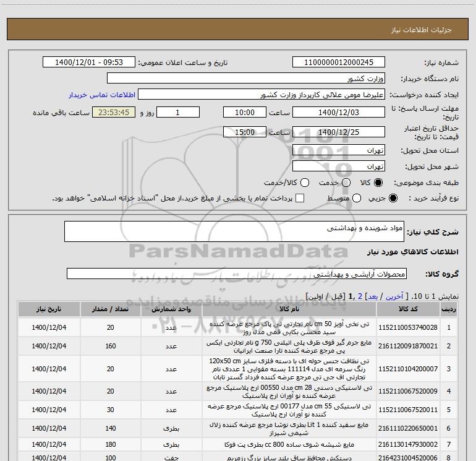Select the جزیی purchase type radio
The image size is (476, 461).
(393, 198)
